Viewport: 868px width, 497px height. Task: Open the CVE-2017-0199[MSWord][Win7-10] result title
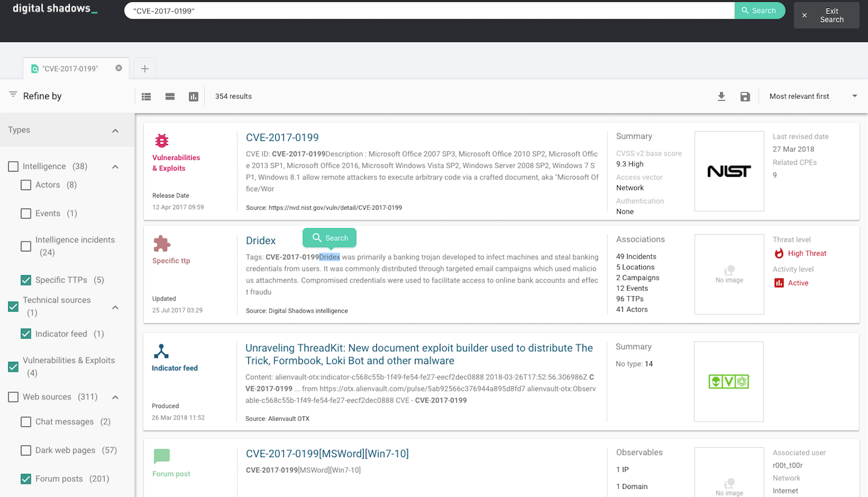[327, 454]
